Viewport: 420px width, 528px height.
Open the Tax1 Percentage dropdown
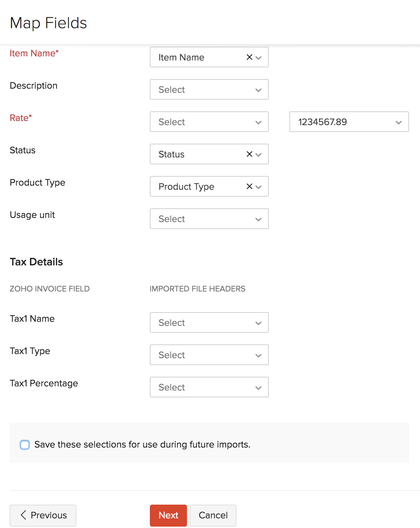click(x=209, y=387)
